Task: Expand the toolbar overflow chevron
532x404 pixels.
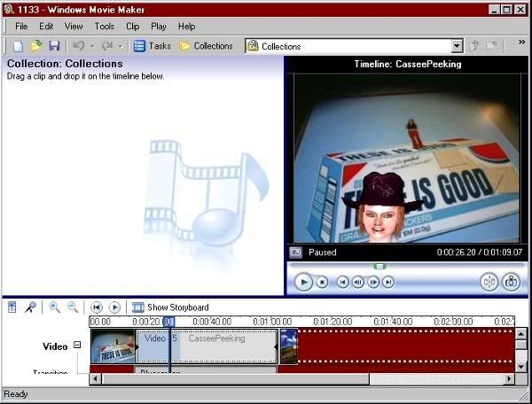Action: (521, 42)
